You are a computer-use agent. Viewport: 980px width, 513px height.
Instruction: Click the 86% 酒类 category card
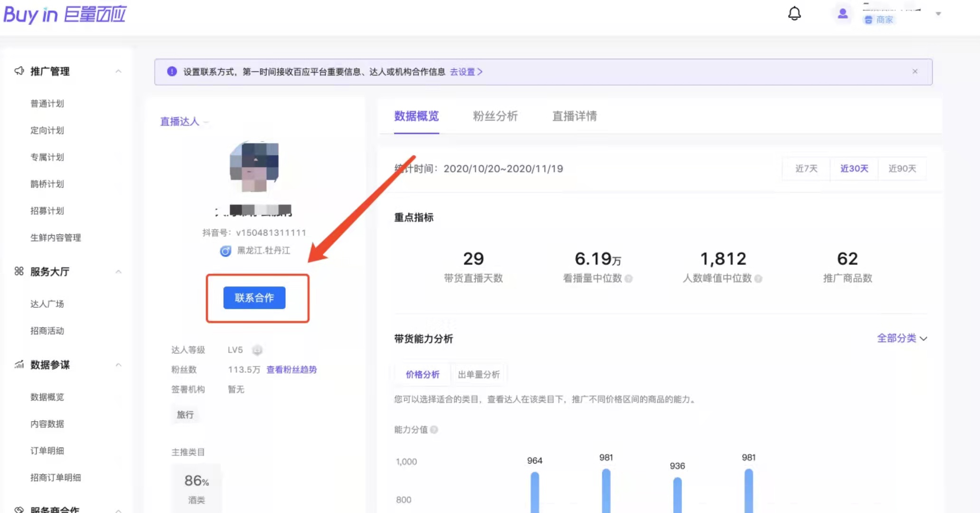pyautogui.click(x=197, y=488)
